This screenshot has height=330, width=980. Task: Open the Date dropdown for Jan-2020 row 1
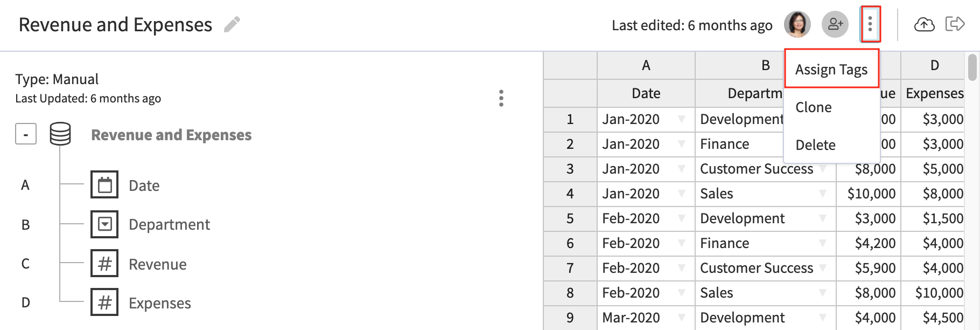(x=682, y=119)
